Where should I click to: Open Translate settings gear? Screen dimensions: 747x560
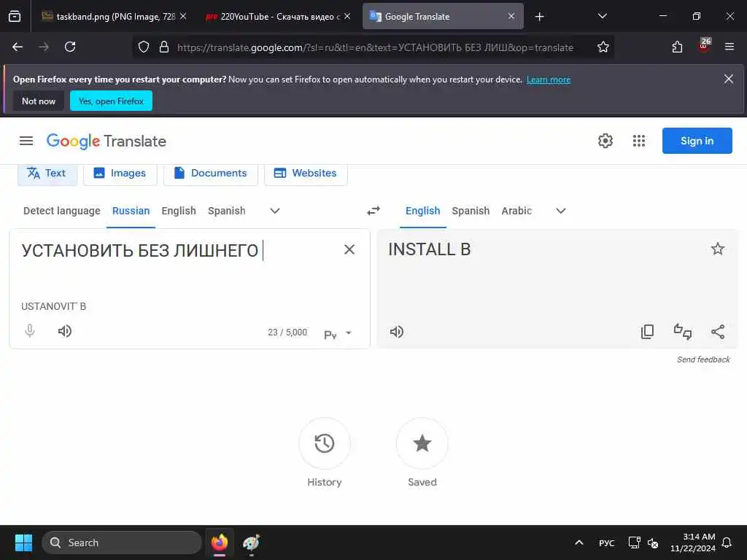coord(605,141)
